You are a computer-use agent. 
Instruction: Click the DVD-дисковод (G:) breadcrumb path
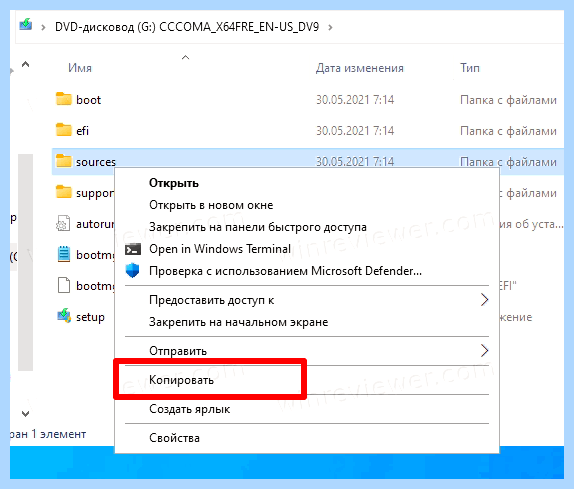(x=187, y=27)
